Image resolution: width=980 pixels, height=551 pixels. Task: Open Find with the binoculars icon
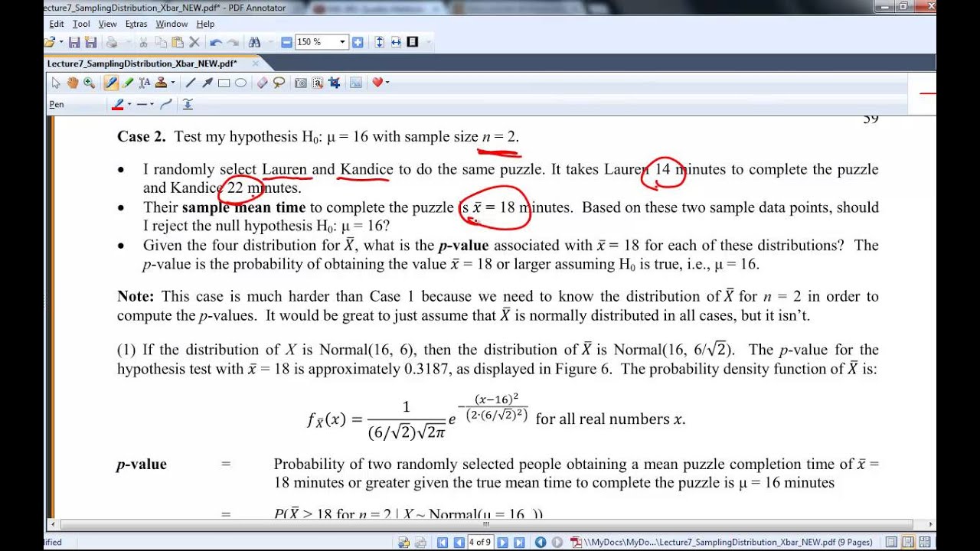[x=255, y=42]
